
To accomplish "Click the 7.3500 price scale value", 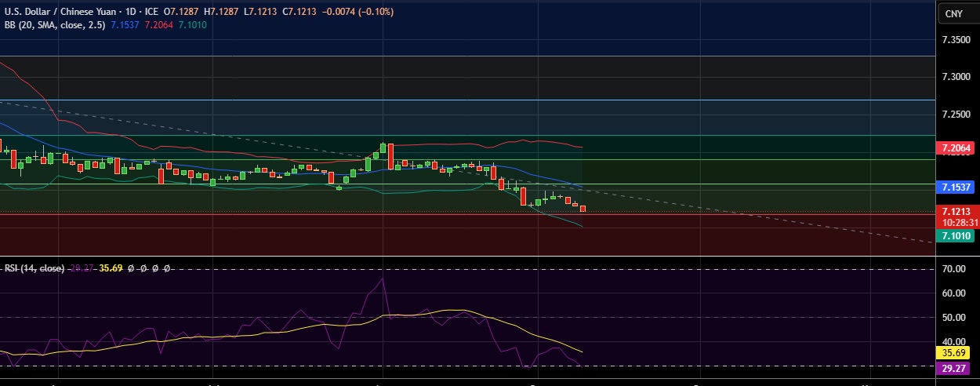I will 958,39.
